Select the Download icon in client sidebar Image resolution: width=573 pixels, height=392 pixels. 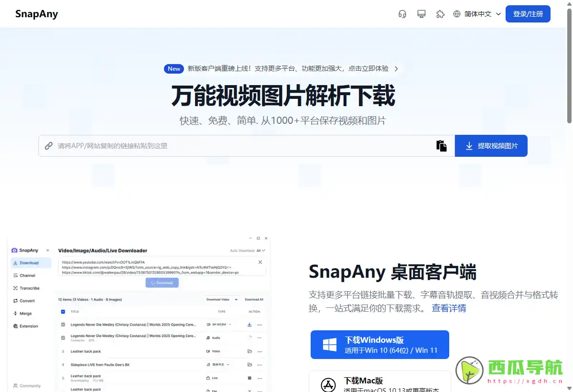[x=15, y=263]
